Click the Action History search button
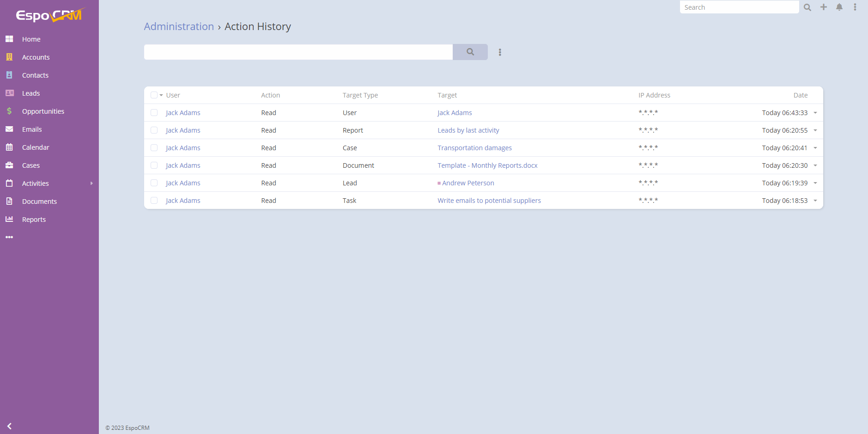Viewport: 868px width, 434px height. coord(470,52)
